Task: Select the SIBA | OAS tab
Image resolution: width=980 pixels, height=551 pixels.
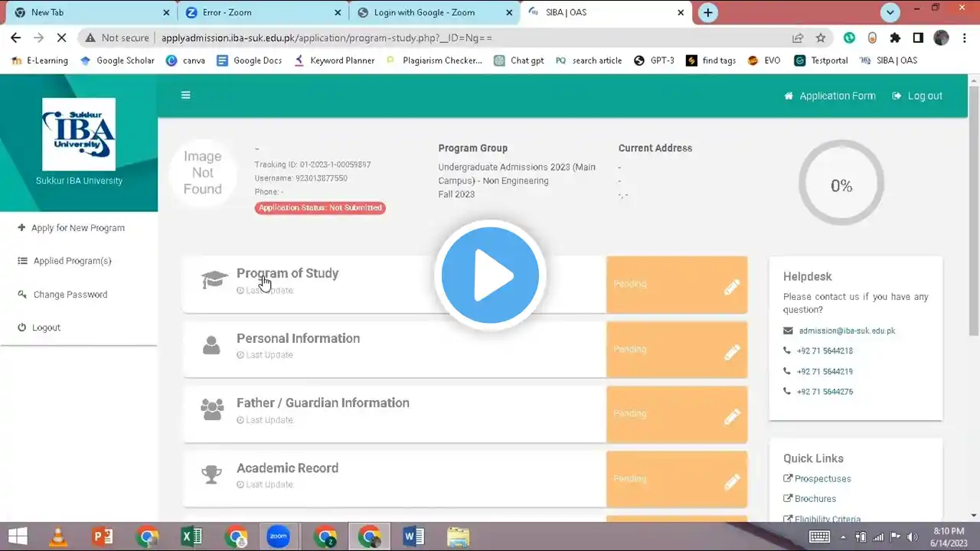Action: click(606, 12)
